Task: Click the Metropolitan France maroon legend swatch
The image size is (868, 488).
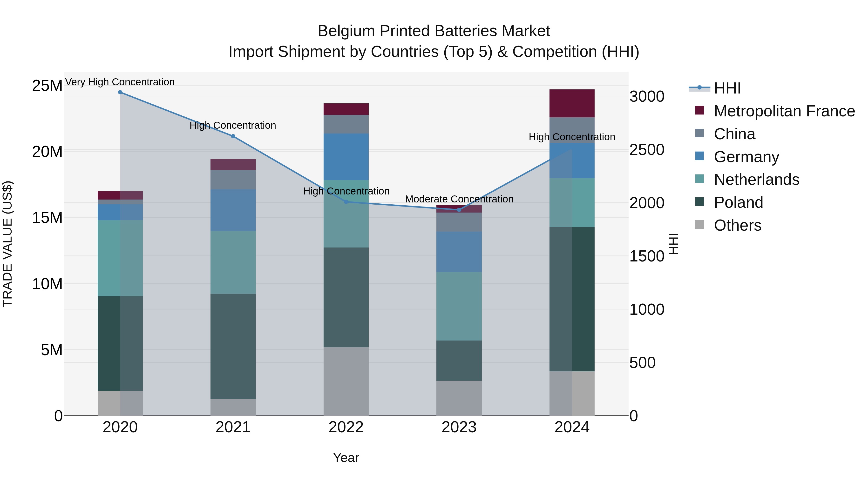Action: coord(699,110)
